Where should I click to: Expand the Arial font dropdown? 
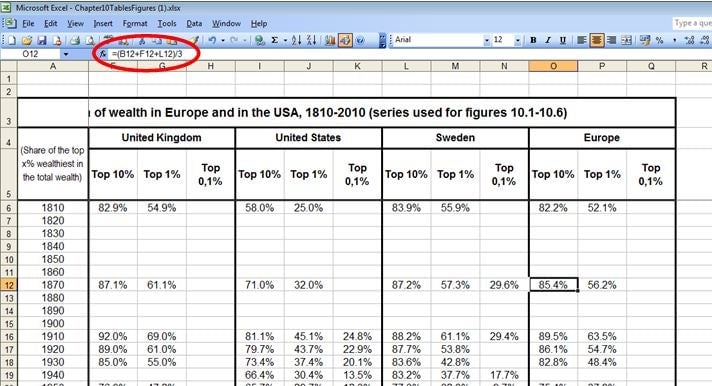point(486,40)
